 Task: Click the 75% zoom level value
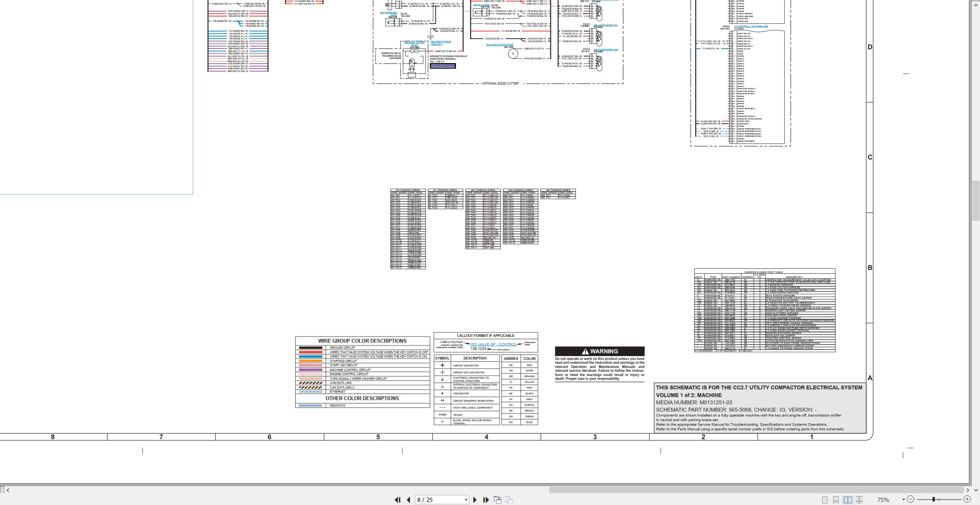pyautogui.click(x=883, y=500)
